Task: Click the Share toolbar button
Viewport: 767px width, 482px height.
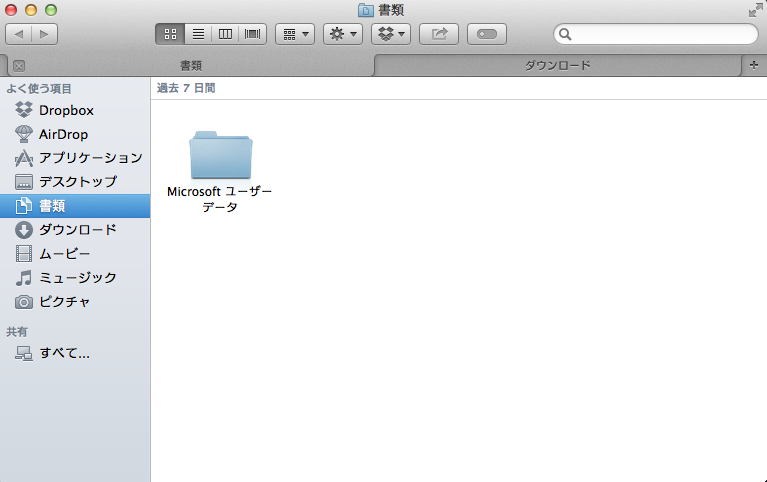Action: coord(439,34)
